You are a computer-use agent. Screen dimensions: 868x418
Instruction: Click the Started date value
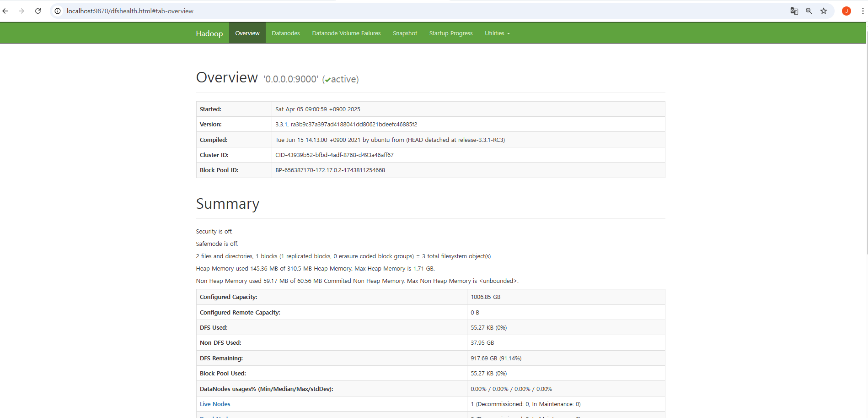click(318, 109)
